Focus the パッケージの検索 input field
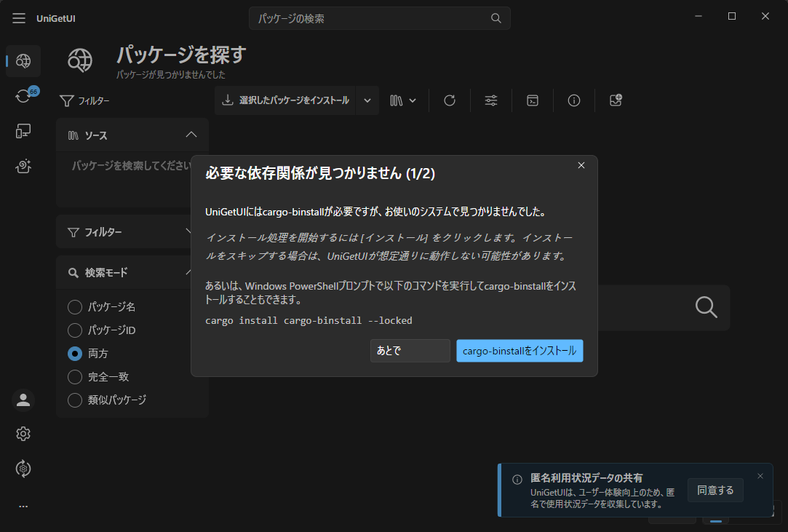 click(x=379, y=19)
